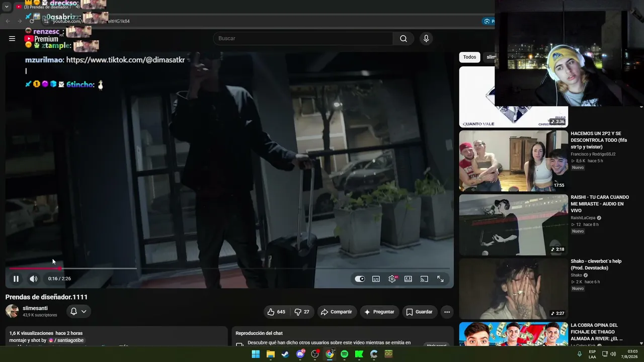The height and width of the screenshot is (362, 644).
Task: Open the browser tab list dropdown arrow
Action: [7, 7]
